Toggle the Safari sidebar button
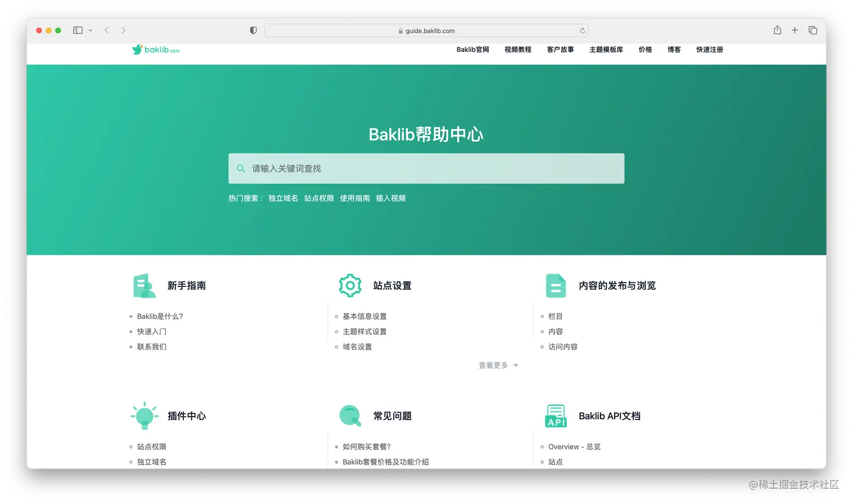 coord(78,30)
